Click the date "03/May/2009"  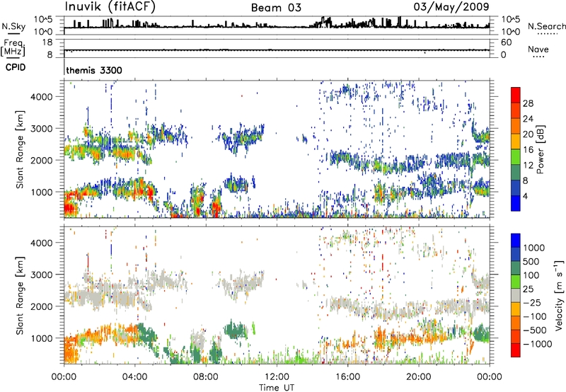pyautogui.click(x=451, y=7)
